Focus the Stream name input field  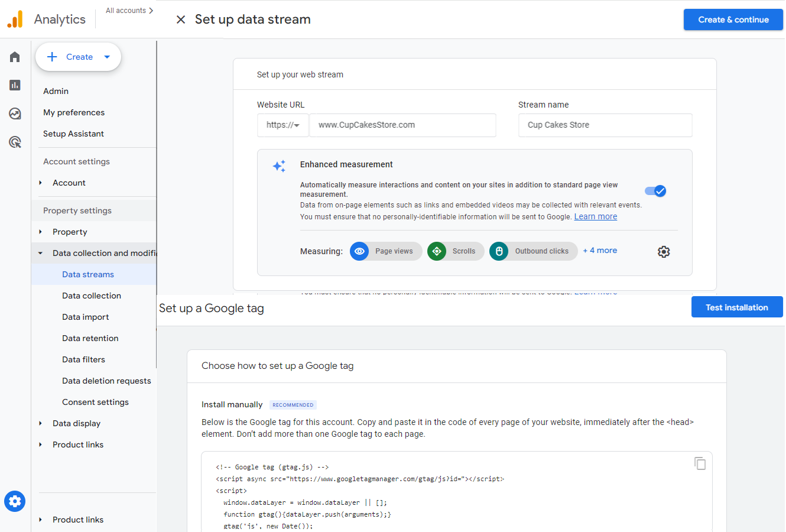click(605, 125)
